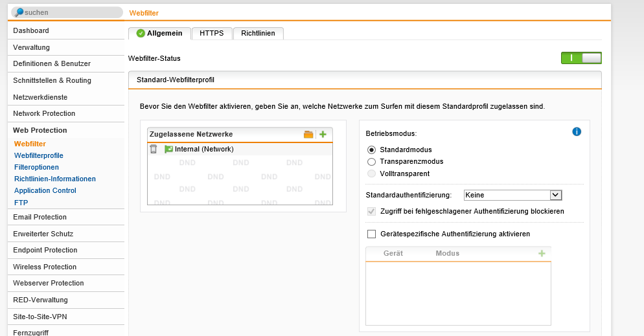Expand the Network Protection menu section
The height and width of the screenshot is (336, 644).
[44, 113]
